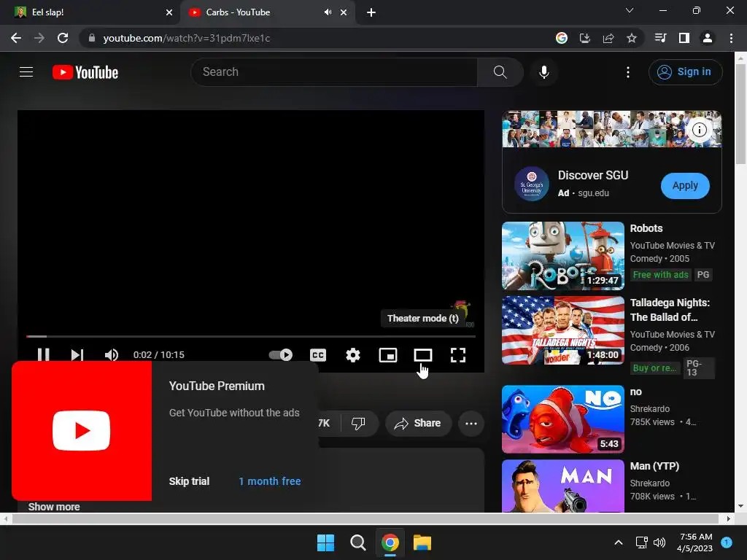Share the video
Image resolution: width=747 pixels, height=560 pixels.
pyautogui.click(x=418, y=423)
